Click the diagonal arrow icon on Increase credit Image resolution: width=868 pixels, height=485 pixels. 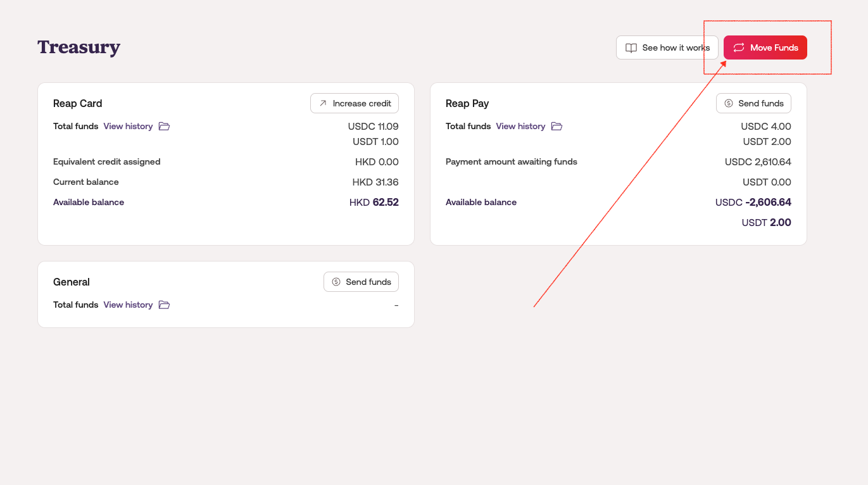tap(323, 103)
